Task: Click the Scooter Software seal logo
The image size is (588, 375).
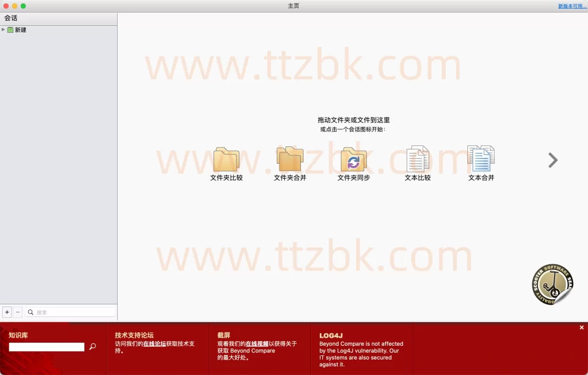Action: (x=552, y=284)
